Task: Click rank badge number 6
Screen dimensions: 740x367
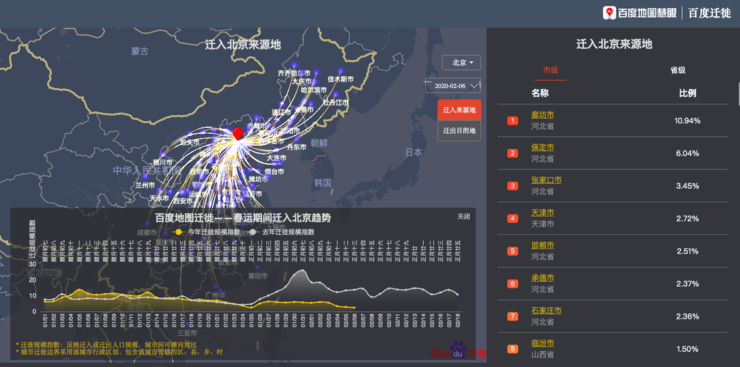Action: click(513, 284)
